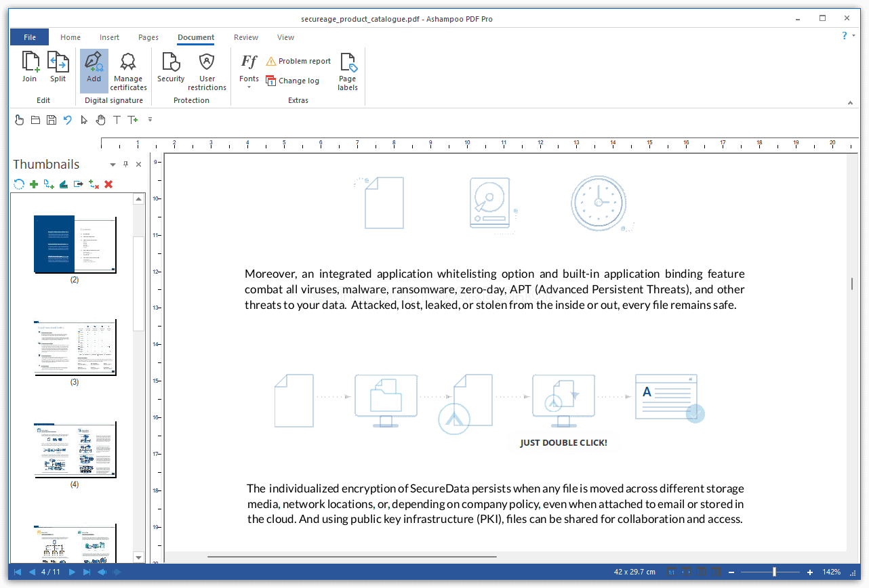Screen dimensions: 869x588
Task: Select the Document ribbon tab
Action: click(196, 37)
